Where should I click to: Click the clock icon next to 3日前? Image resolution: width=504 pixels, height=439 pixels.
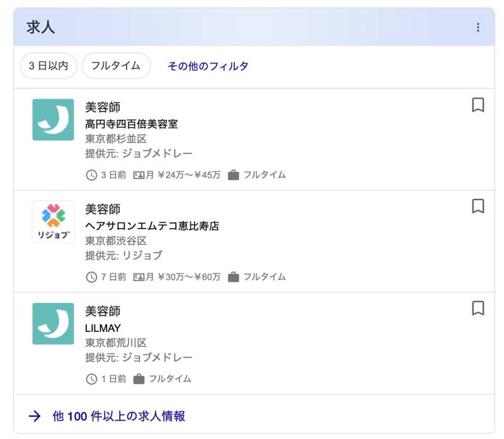point(91,175)
